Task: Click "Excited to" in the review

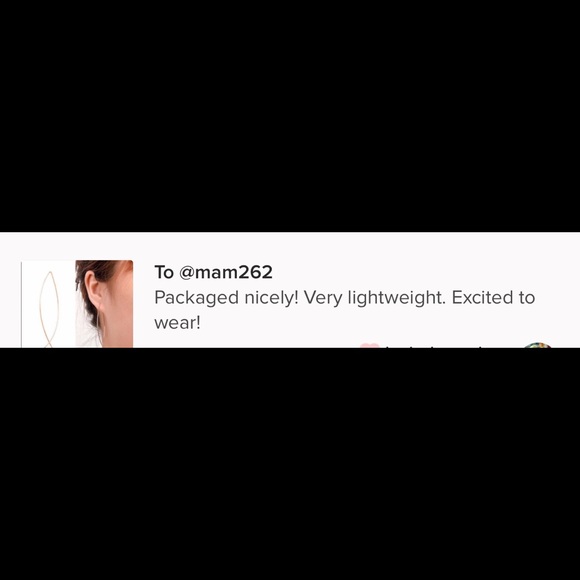Action: (493, 297)
